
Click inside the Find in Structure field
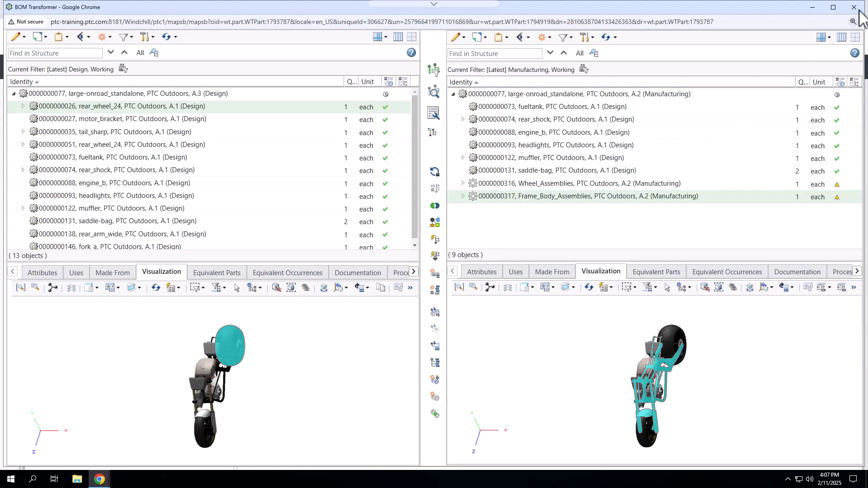click(x=54, y=53)
